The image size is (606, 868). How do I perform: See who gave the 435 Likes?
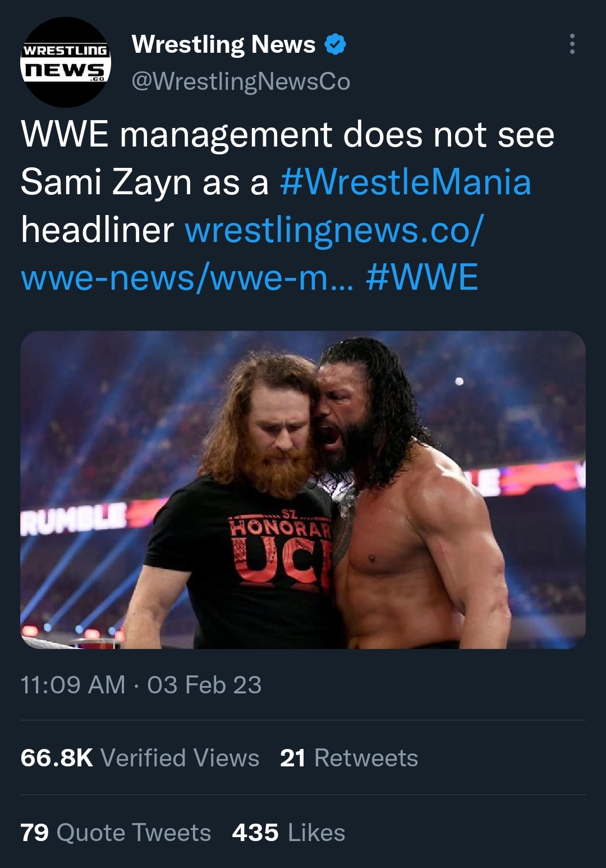288,833
